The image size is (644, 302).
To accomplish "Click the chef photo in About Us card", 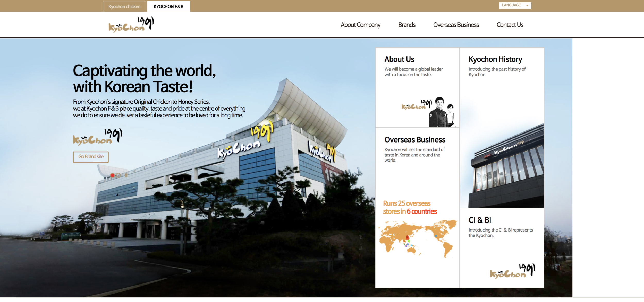I will pyautogui.click(x=442, y=112).
